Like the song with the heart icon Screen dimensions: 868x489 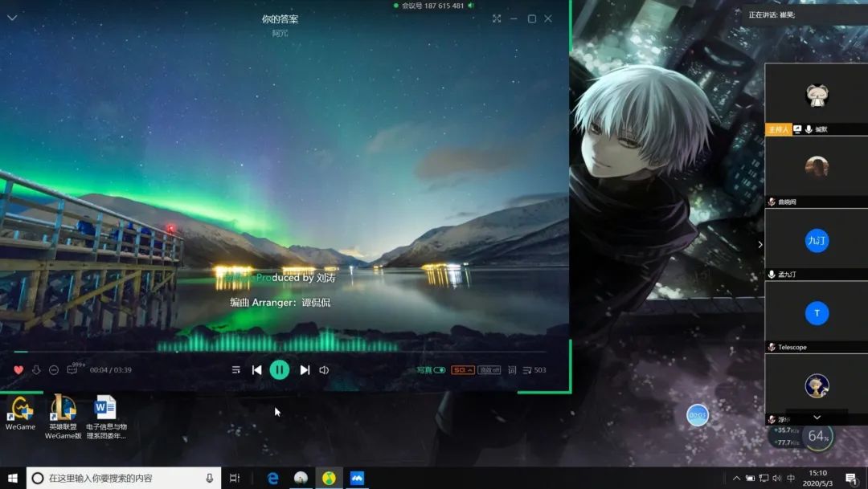pyautogui.click(x=18, y=370)
